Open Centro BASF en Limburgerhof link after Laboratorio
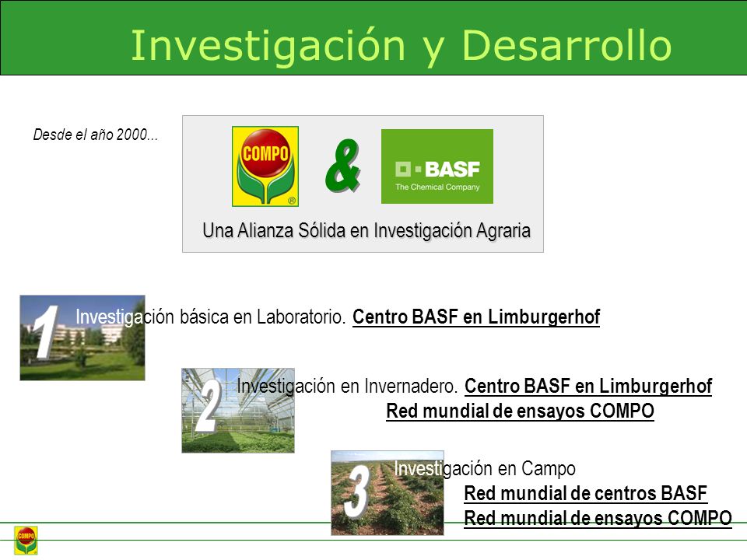 coord(476,317)
